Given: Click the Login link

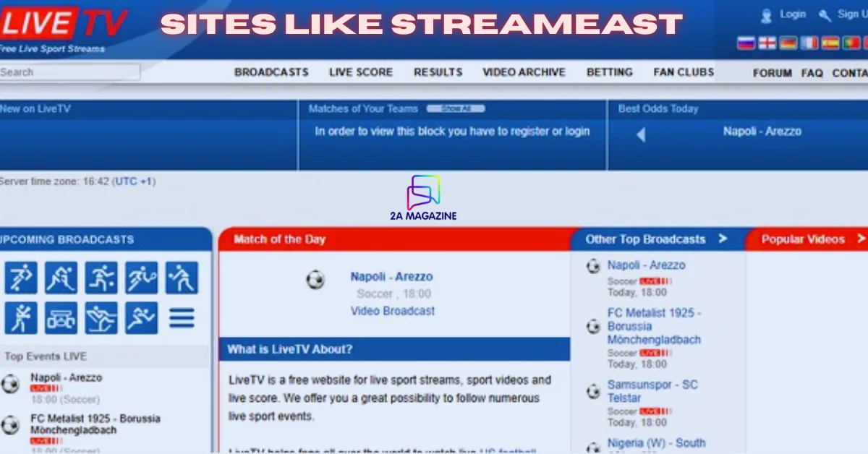Looking at the screenshot, I should coord(793,14).
